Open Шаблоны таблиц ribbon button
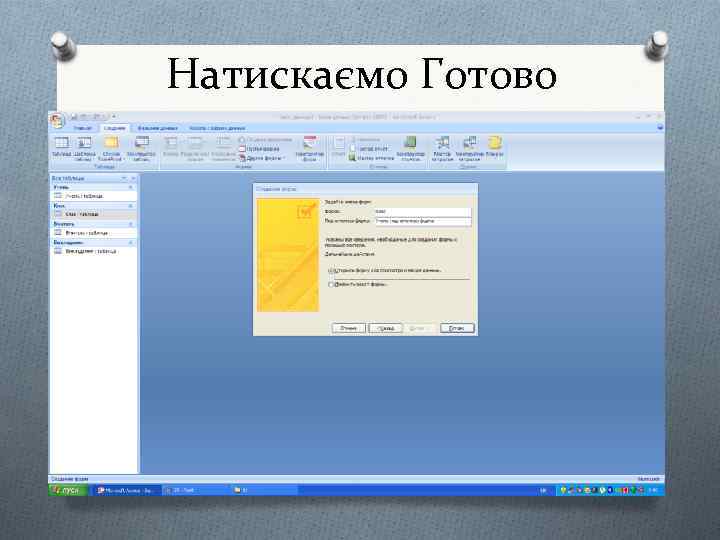Screen dimensions: 720x540 pyautogui.click(x=84, y=149)
